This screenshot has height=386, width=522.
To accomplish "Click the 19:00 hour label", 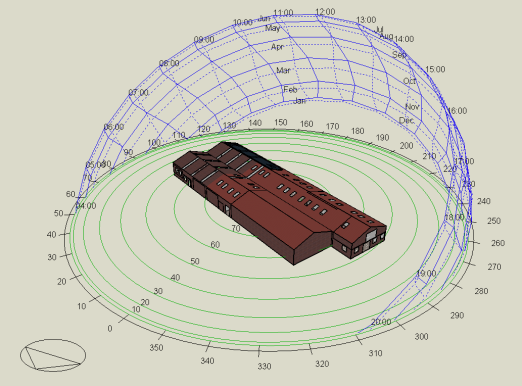I will (x=426, y=274).
